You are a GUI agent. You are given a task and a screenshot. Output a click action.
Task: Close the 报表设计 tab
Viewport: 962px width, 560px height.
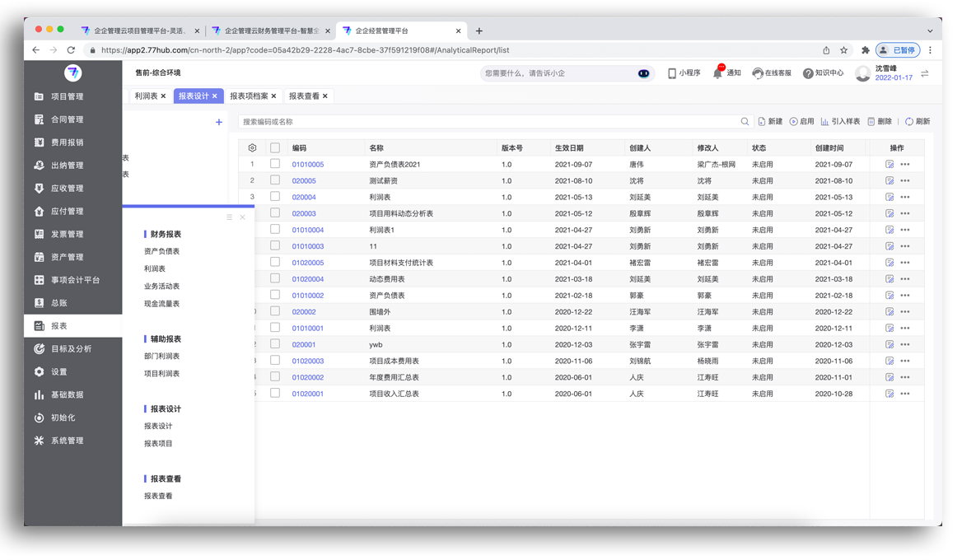pyautogui.click(x=215, y=96)
